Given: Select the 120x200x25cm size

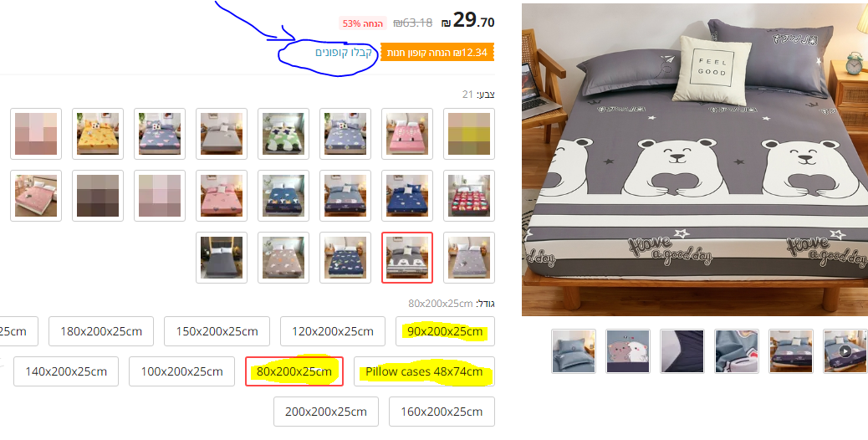Looking at the screenshot, I should click(x=333, y=331).
